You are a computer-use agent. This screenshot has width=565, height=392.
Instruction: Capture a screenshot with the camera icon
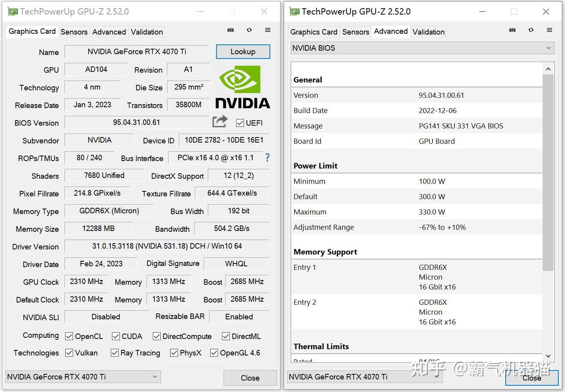pyautogui.click(x=231, y=30)
